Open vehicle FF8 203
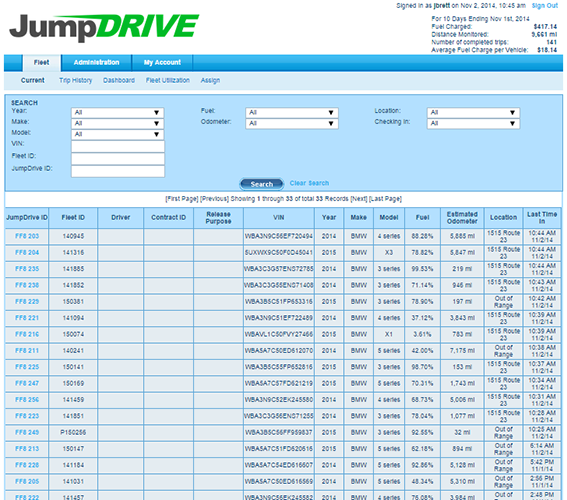Screen dimensions: 567x500 point(27,236)
